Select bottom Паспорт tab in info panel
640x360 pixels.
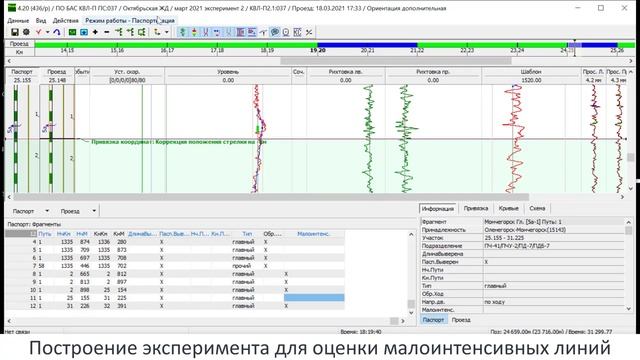433,320
